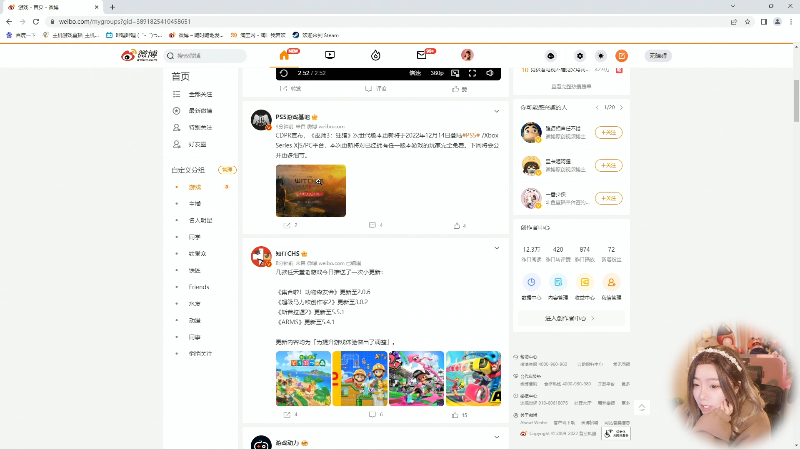800x450 pixels.
Task: Enter fullscreen in the video player
Action: 472,73
